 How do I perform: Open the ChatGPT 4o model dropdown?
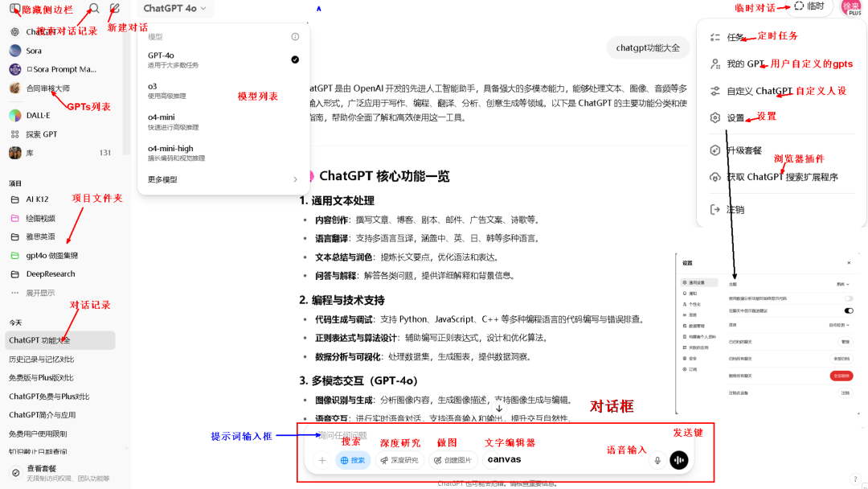click(174, 8)
